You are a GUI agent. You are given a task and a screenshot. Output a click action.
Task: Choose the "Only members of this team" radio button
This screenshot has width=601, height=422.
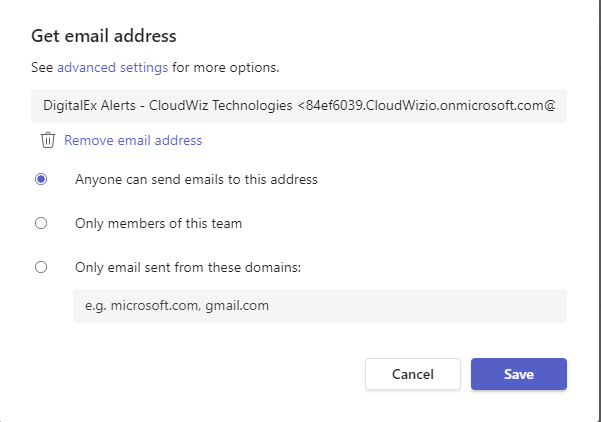[41, 224]
